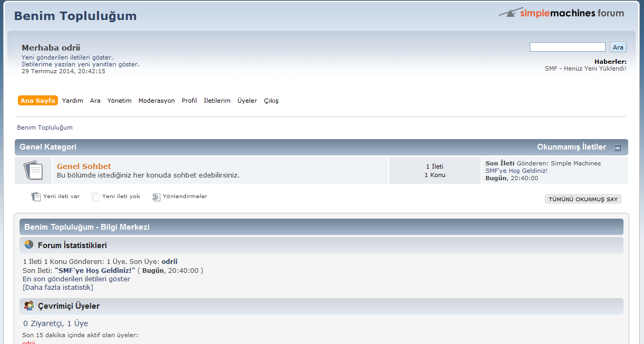Log out using the Çıkış menu item

(x=271, y=101)
